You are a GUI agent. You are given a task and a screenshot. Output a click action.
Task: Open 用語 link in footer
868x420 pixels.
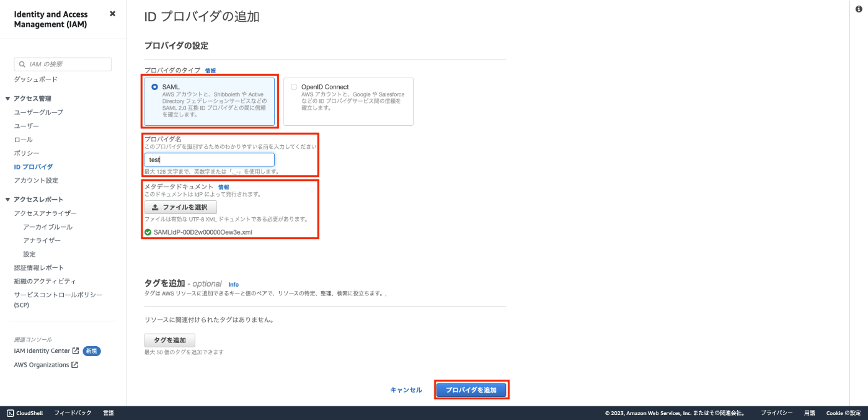pyautogui.click(x=810, y=413)
